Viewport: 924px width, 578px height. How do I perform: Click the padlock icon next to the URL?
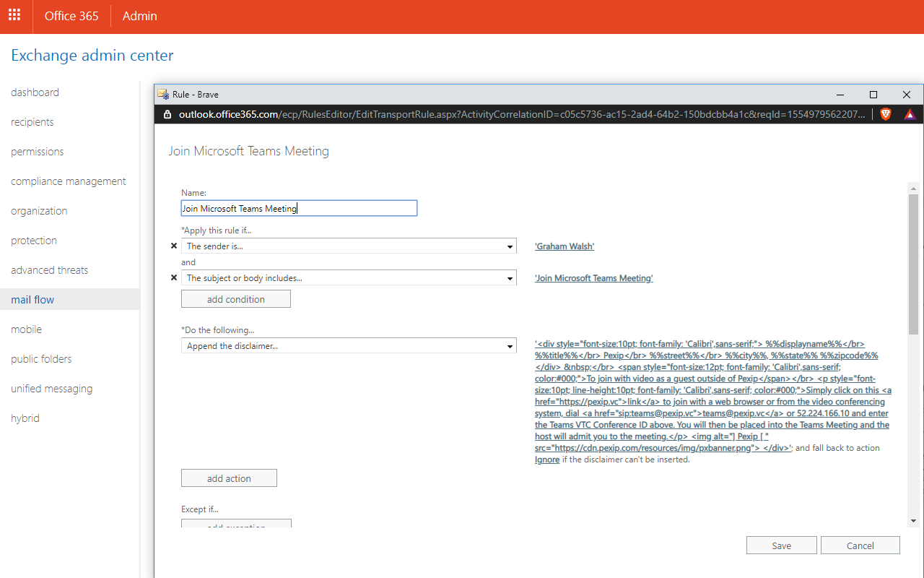(x=166, y=114)
